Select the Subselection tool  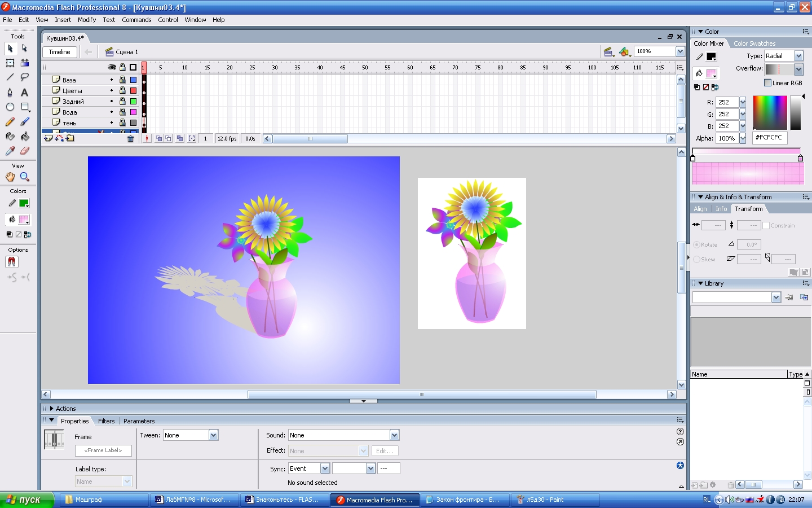(25, 49)
